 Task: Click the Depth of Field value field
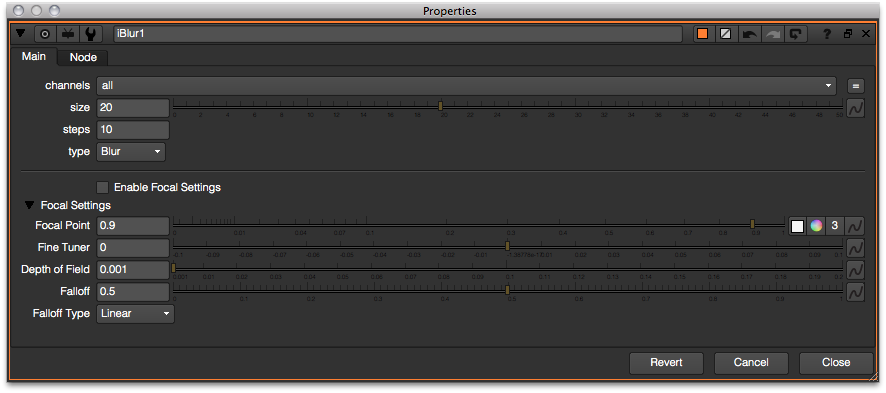coord(133,269)
